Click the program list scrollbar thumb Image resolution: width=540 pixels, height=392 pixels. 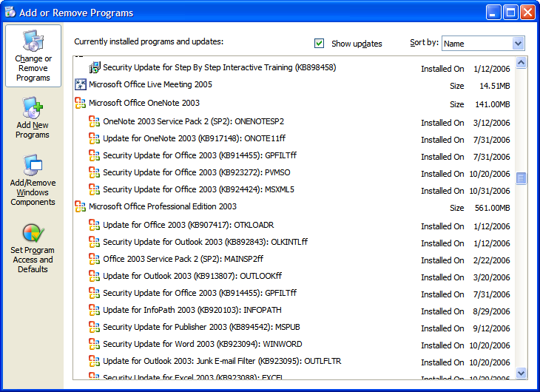[521, 178]
